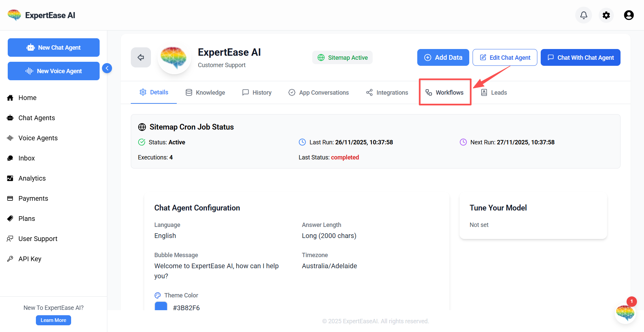644x332 pixels.
Task: Select the Integrations tab
Action: point(387,92)
